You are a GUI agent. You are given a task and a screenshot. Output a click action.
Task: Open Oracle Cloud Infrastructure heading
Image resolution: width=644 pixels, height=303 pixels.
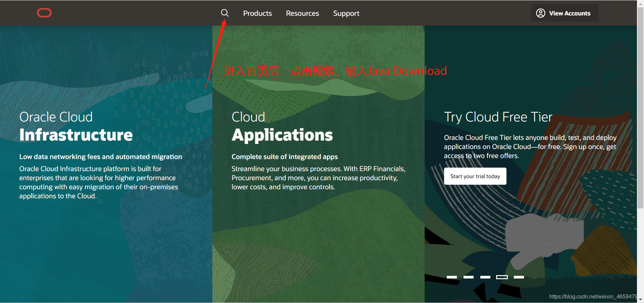click(76, 127)
